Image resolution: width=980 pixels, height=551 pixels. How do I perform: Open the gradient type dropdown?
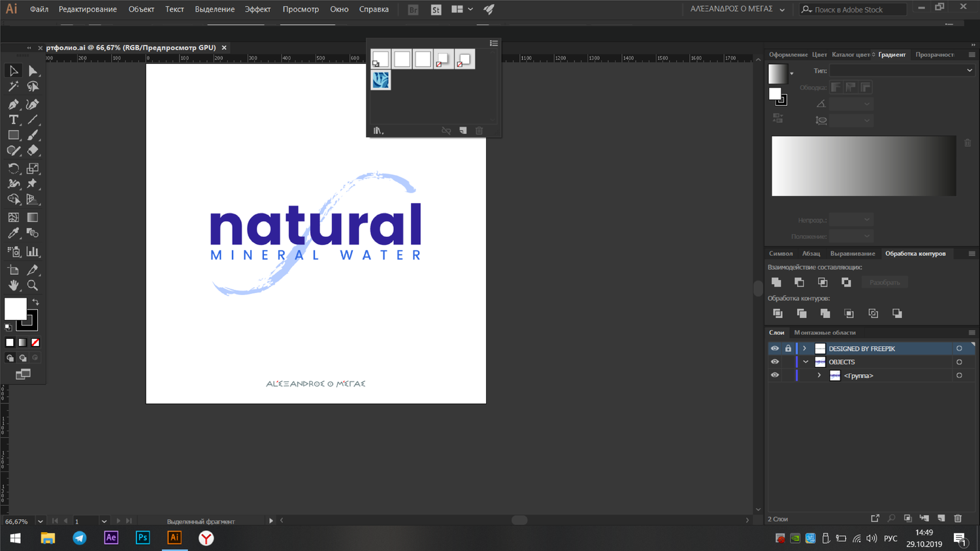tap(902, 71)
